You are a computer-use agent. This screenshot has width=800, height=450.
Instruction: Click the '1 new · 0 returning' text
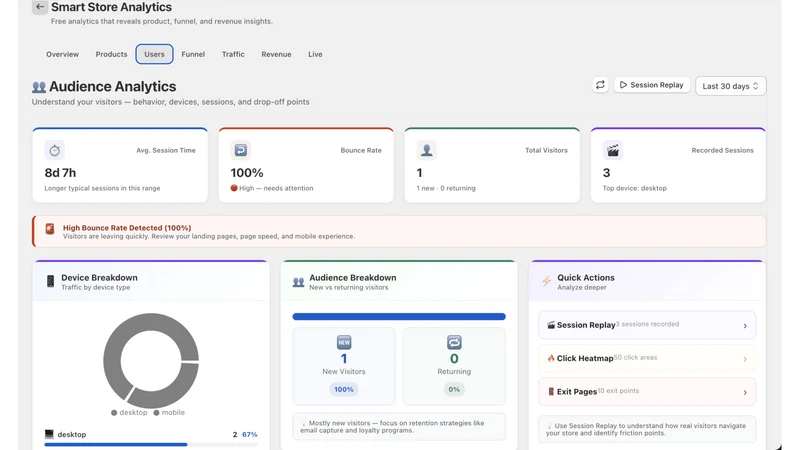pos(446,188)
